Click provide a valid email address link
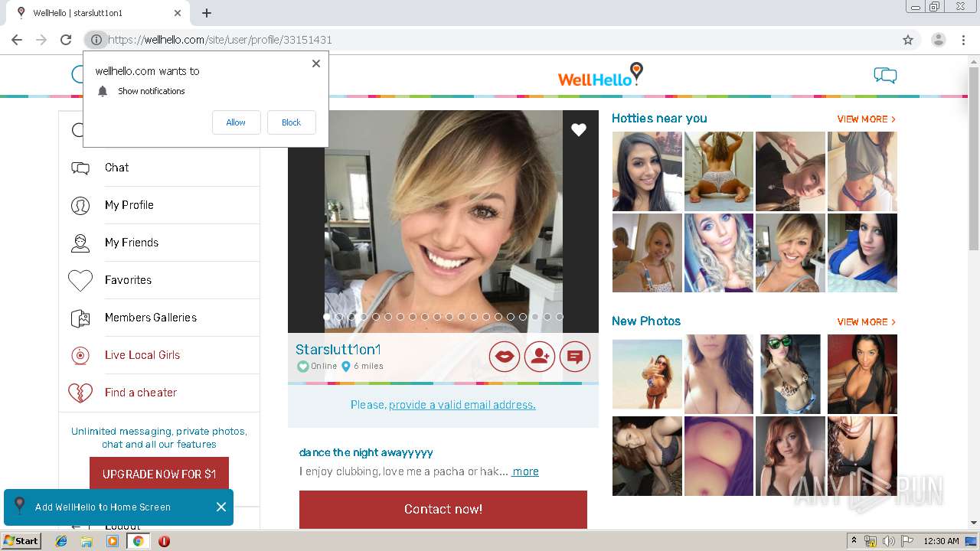Image resolution: width=980 pixels, height=551 pixels. (x=462, y=405)
